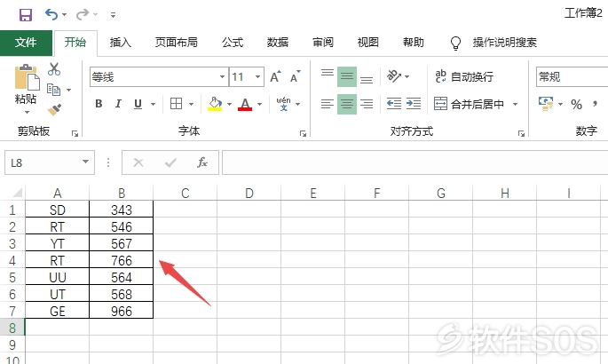The width and height of the screenshot is (608, 364).
Task: Open the Copy options dropdown arrow
Action: pyautogui.click(x=68, y=90)
